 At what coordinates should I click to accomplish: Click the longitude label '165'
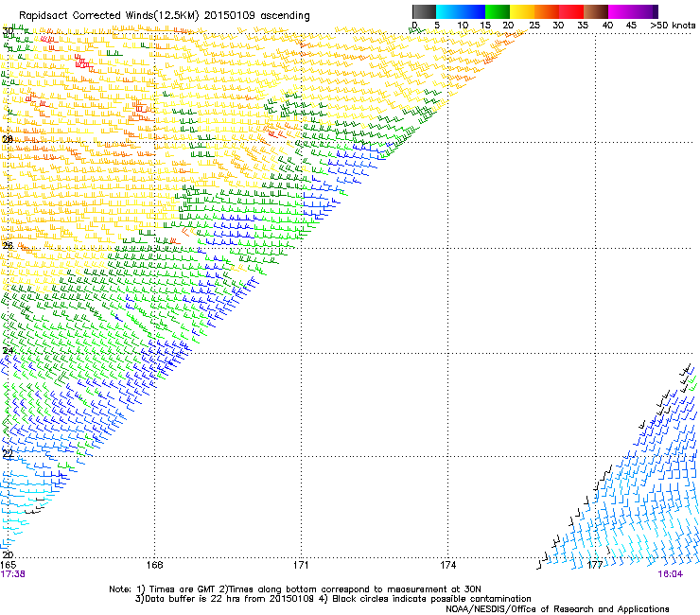pyautogui.click(x=8, y=565)
